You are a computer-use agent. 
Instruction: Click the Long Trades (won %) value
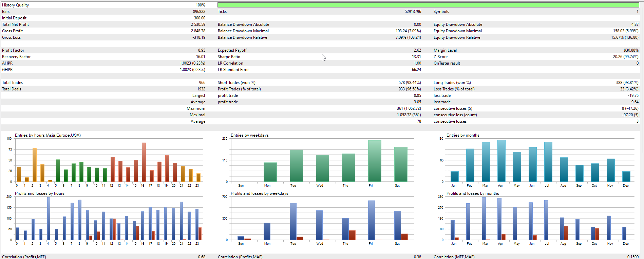click(627, 83)
